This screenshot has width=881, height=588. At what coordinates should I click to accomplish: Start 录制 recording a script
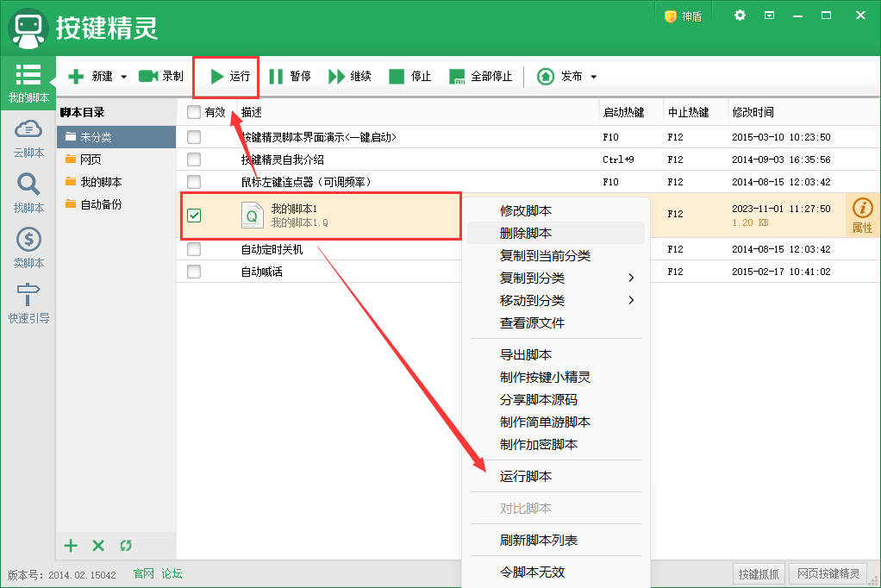tap(161, 76)
